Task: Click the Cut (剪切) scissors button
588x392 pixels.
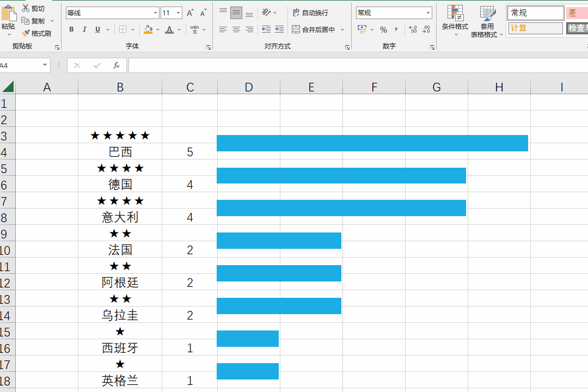Action: pyautogui.click(x=33, y=8)
